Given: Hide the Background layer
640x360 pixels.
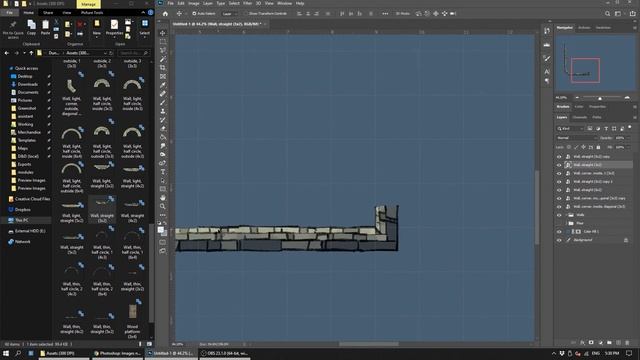Looking at the screenshot, I should click(559, 240).
